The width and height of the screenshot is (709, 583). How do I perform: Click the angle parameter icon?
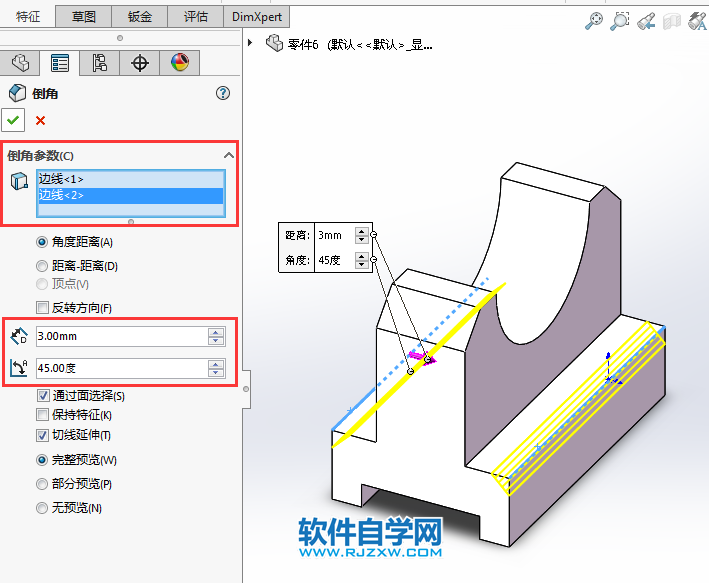click(x=19, y=368)
